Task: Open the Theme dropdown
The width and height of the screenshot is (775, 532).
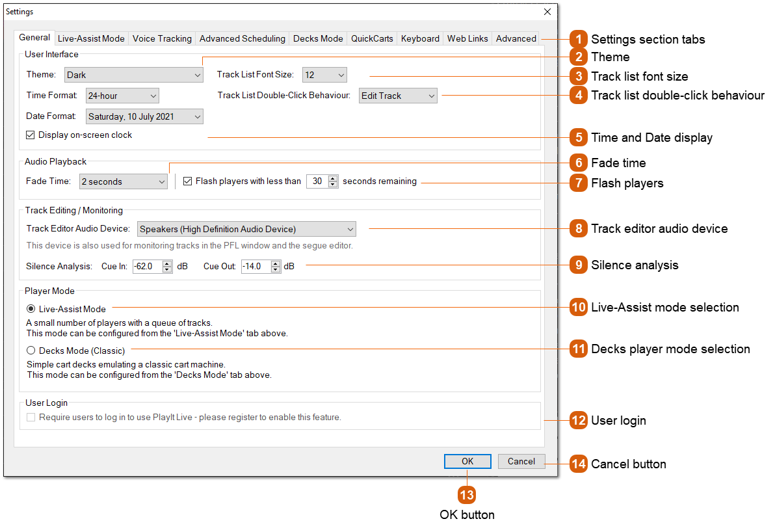Action: [x=134, y=75]
